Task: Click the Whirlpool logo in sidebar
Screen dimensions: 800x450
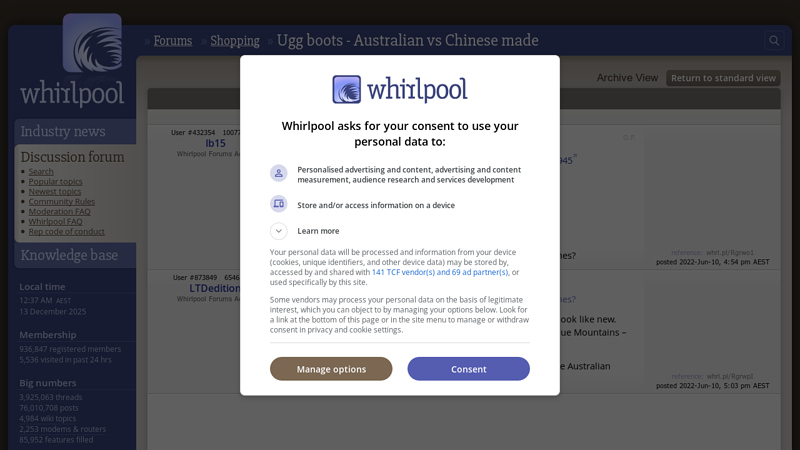Action: click(x=72, y=60)
